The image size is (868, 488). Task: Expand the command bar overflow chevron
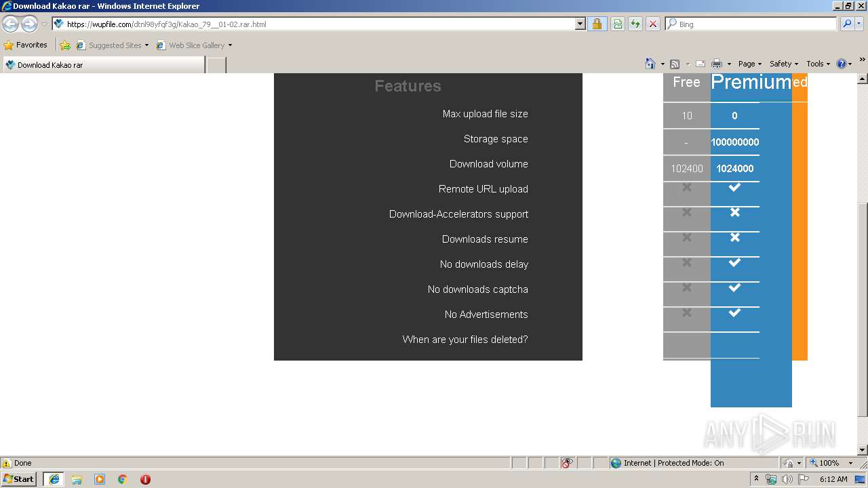point(863,60)
